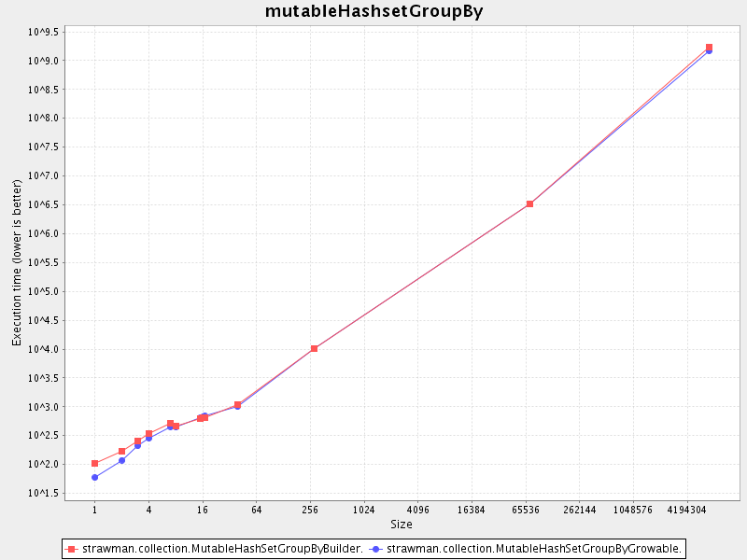This screenshot has width=747, height=560.
Task: Click x-axis tick label 256
Action: point(310,510)
